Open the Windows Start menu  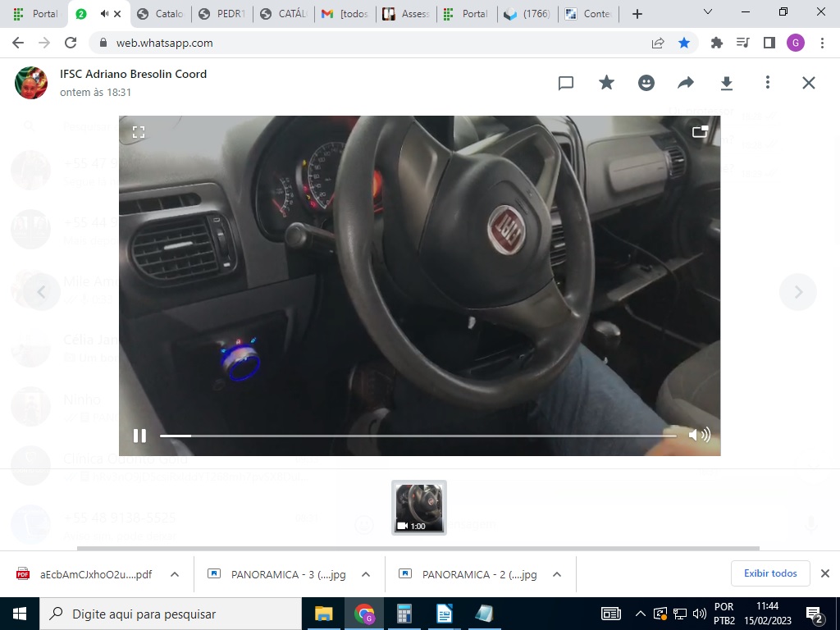[x=20, y=614]
